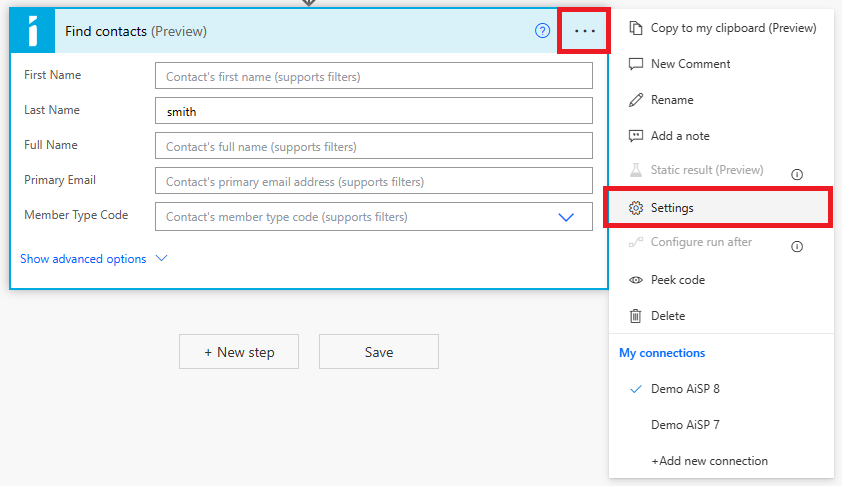The image size is (842, 486).
Task: Click the trash can Delete icon
Action: [x=635, y=316]
